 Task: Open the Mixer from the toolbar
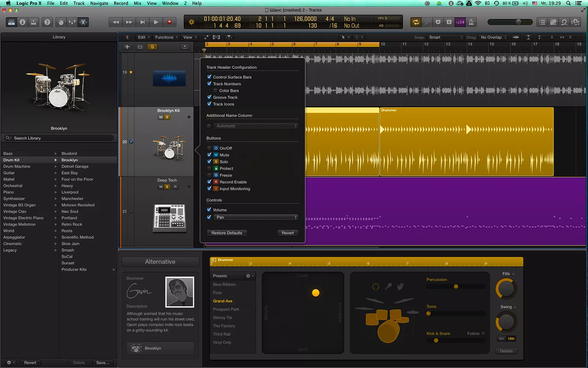coord(72,22)
